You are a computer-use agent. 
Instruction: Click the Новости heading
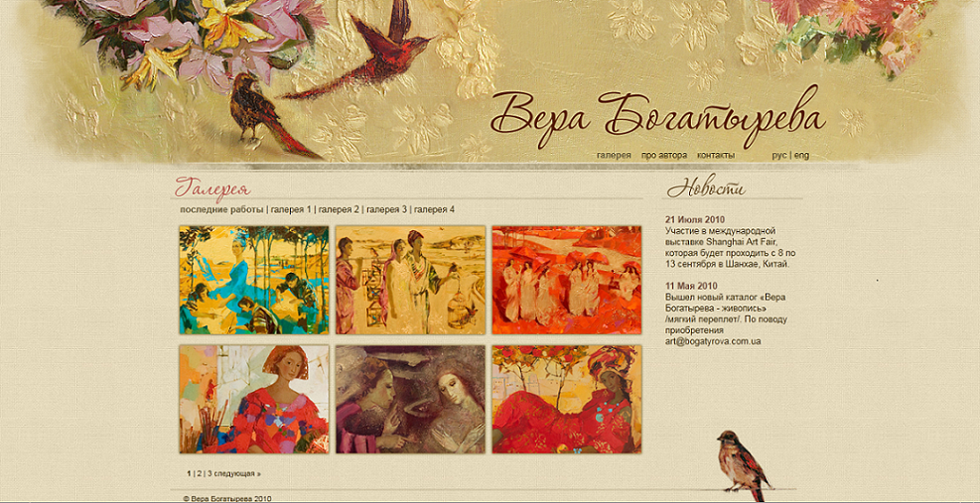click(x=706, y=189)
